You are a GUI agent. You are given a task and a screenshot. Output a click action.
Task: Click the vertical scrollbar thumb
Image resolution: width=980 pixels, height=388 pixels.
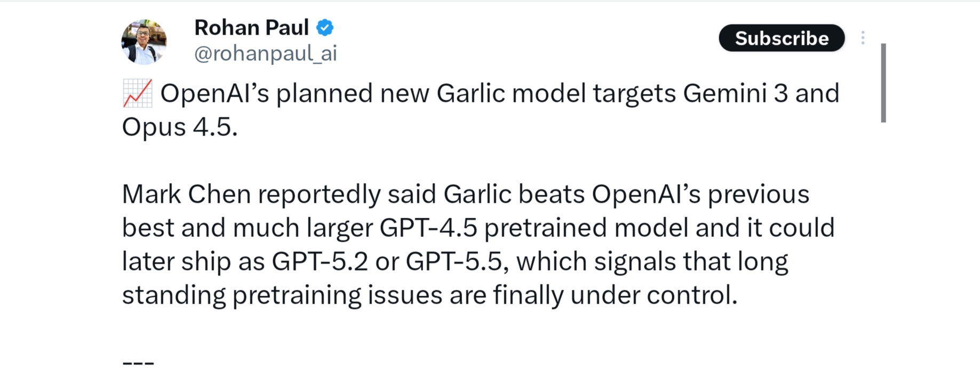click(x=883, y=83)
